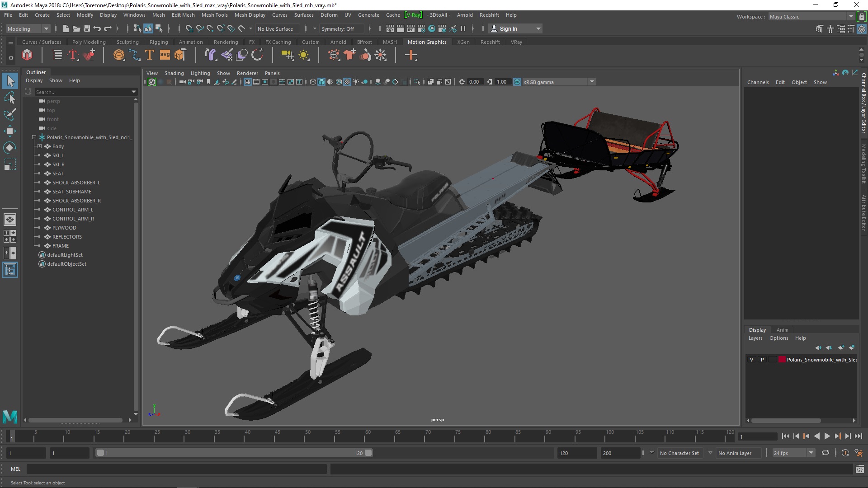Click the orange T type tool shelf icon

(x=149, y=55)
